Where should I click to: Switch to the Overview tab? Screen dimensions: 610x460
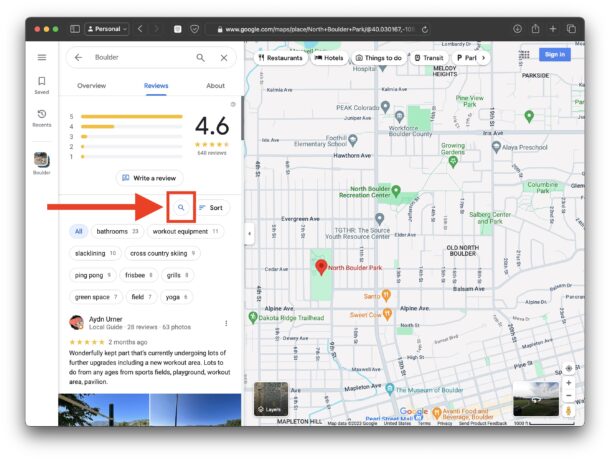pyautogui.click(x=91, y=86)
